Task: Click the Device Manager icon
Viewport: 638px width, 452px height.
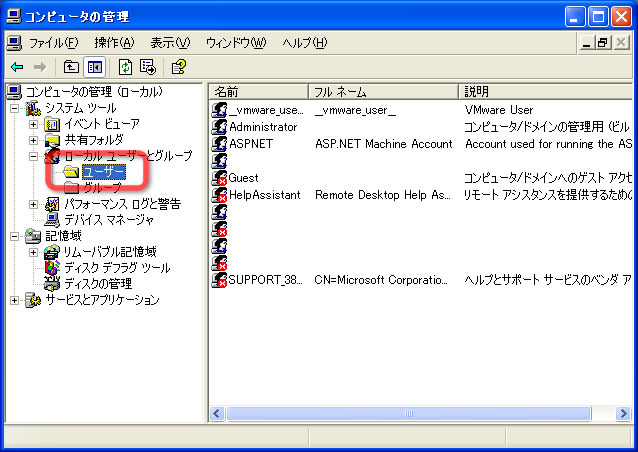Action: [x=52, y=220]
